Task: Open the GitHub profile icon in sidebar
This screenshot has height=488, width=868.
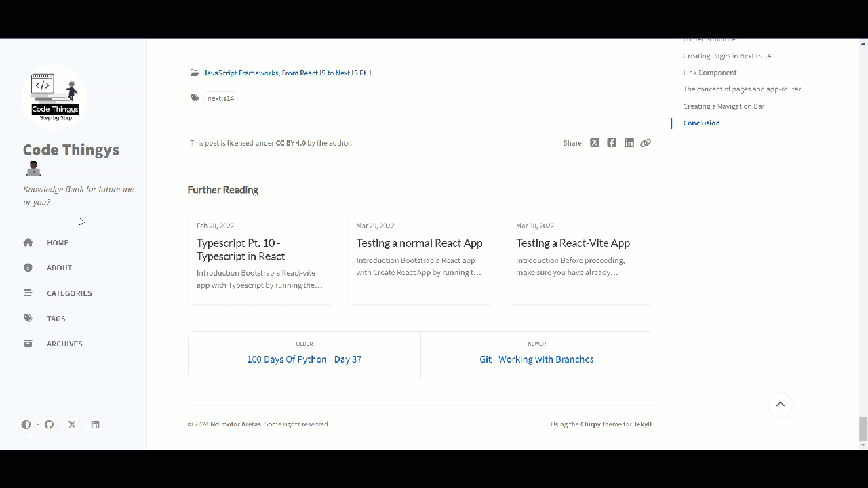Action: point(49,424)
